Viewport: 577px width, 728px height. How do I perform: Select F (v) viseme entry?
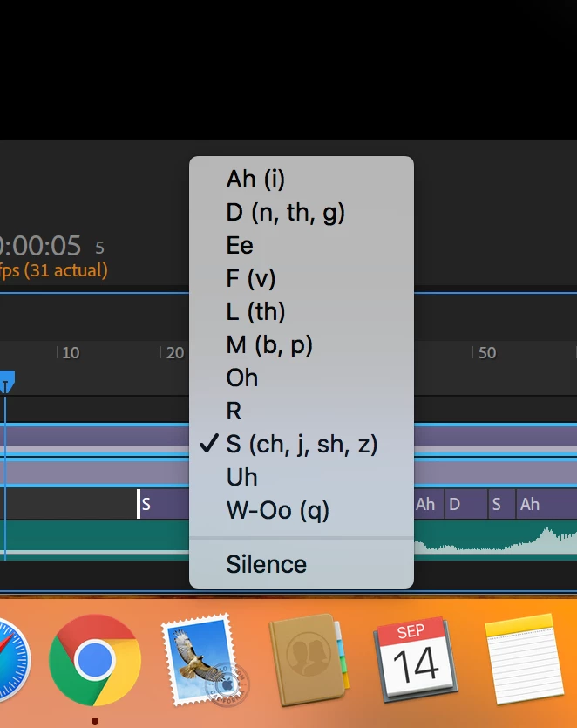[x=302, y=279]
